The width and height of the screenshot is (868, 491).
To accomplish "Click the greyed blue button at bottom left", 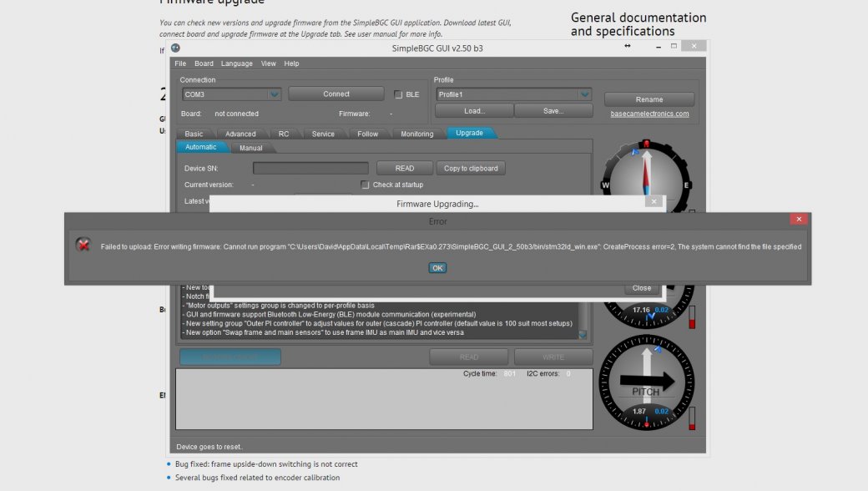I will tap(230, 357).
